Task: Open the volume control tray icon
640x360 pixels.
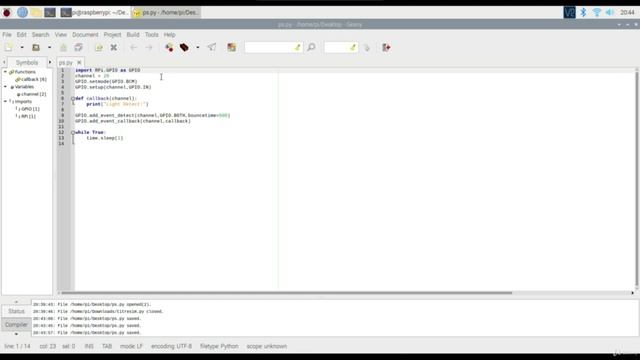Action: coord(610,13)
